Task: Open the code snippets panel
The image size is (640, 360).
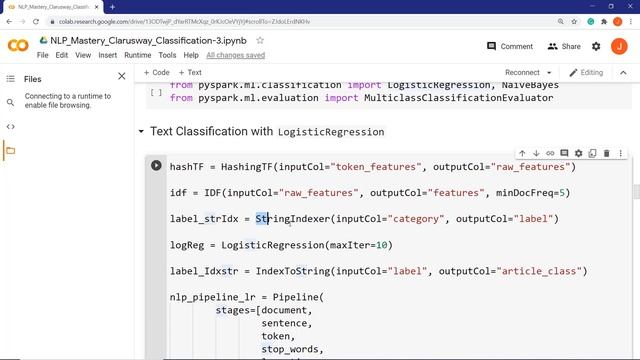Action: click(x=11, y=127)
